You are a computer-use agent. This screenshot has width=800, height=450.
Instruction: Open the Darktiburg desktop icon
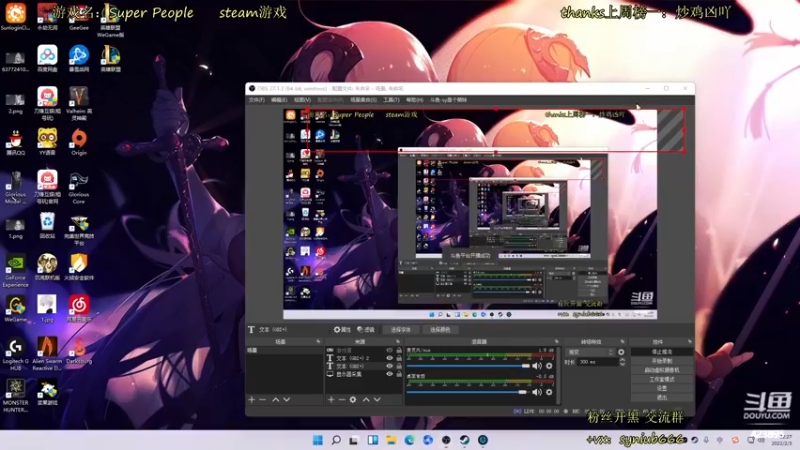[x=79, y=351]
